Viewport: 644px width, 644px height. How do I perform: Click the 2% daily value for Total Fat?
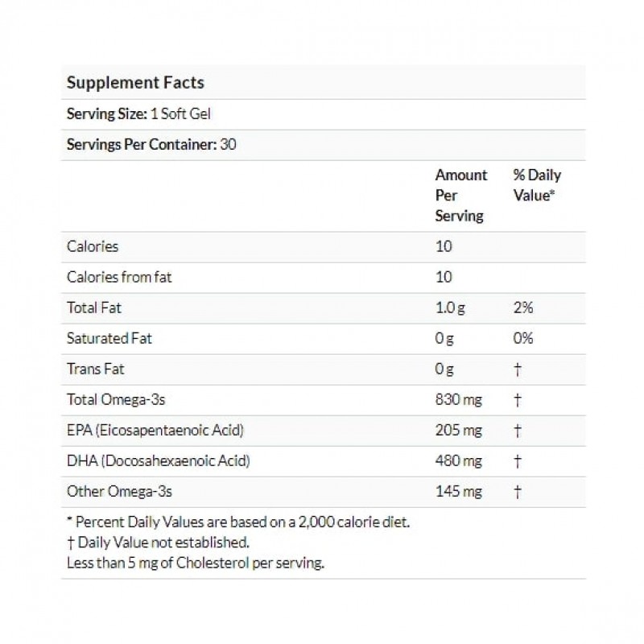[x=522, y=308]
